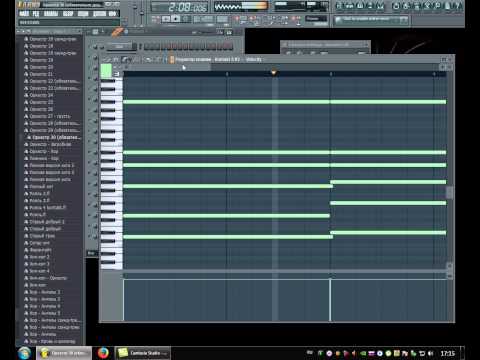Click the Record button in transport panel
480x360 pixels.
coord(186,19)
